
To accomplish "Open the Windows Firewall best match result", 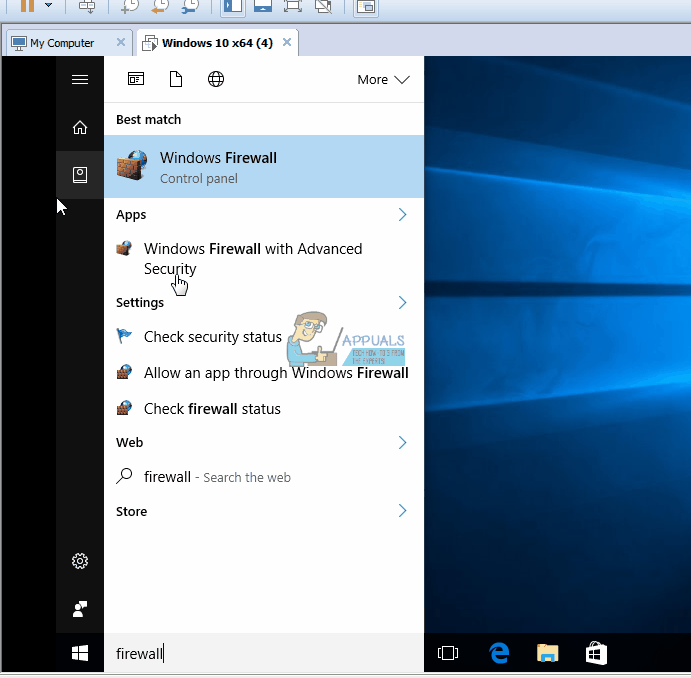I will pyautogui.click(x=264, y=167).
